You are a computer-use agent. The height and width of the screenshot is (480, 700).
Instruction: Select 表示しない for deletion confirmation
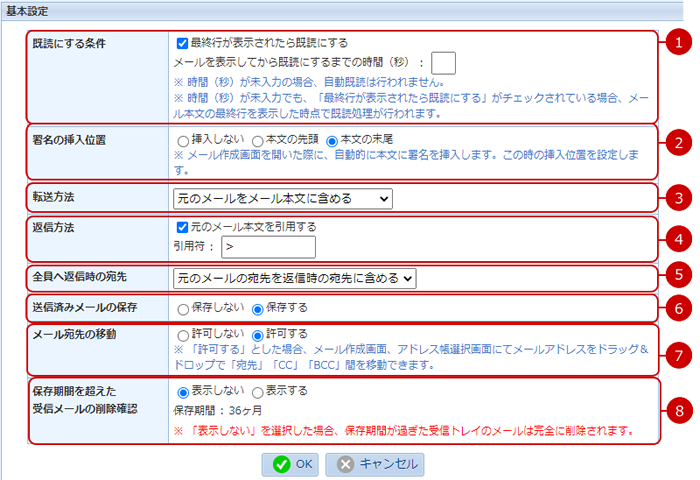tap(183, 393)
